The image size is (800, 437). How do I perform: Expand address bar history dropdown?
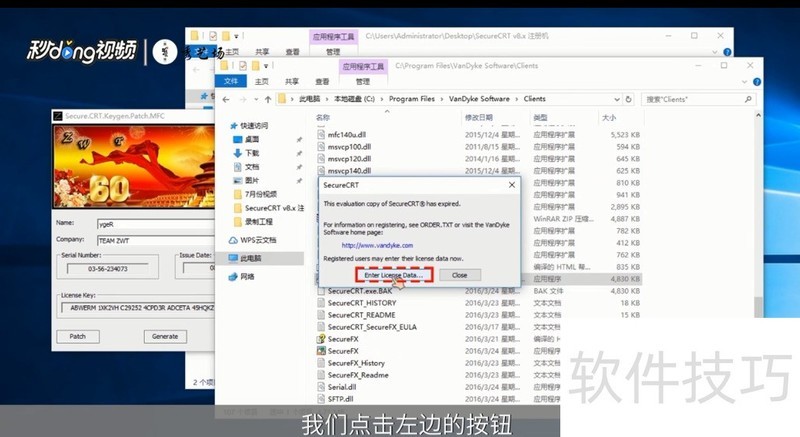(x=617, y=99)
